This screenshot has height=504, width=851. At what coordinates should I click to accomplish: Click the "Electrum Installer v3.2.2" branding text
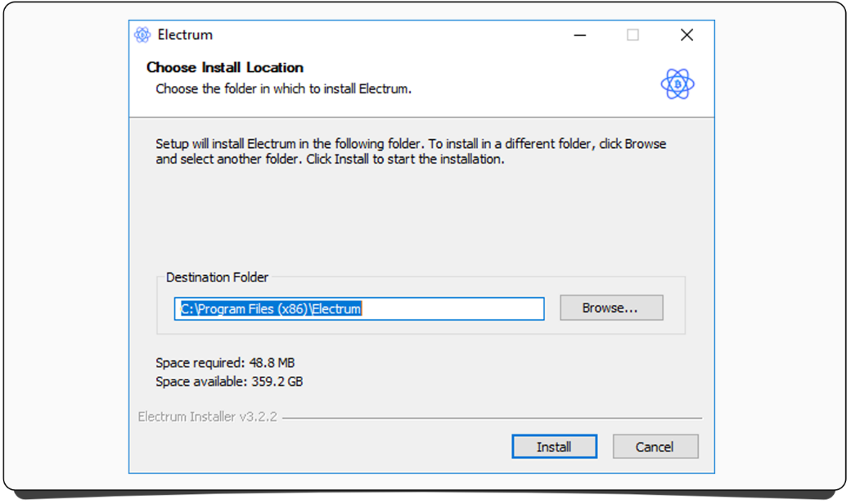point(208,417)
